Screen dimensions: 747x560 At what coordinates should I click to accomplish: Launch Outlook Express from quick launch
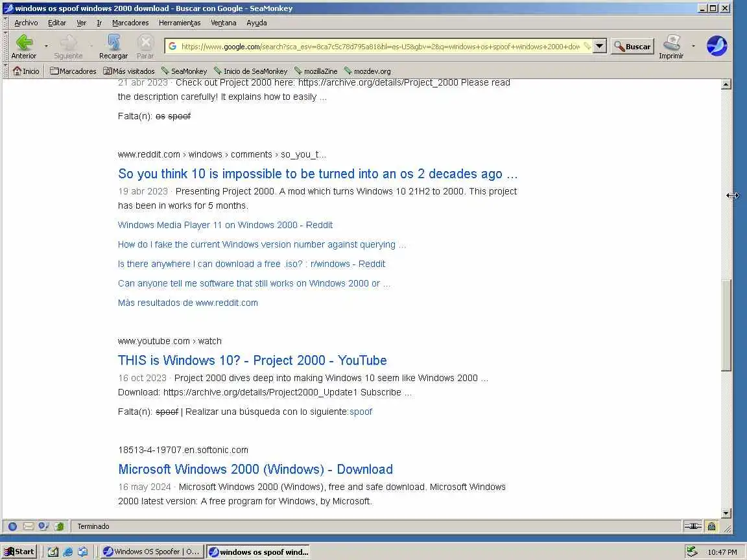82,552
